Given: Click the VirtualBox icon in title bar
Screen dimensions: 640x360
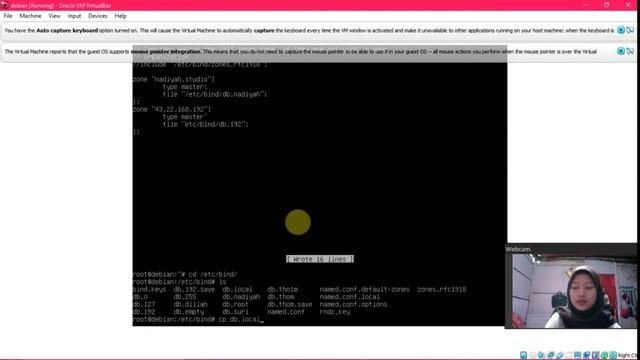Looking at the screenshot, I should click(x=4, y=5).
